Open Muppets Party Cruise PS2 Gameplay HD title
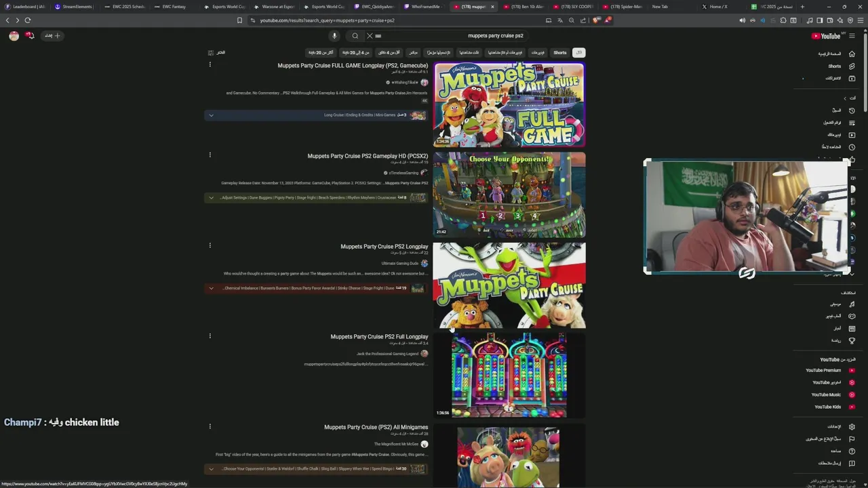The image size is (868, 488). click(368, 156)
